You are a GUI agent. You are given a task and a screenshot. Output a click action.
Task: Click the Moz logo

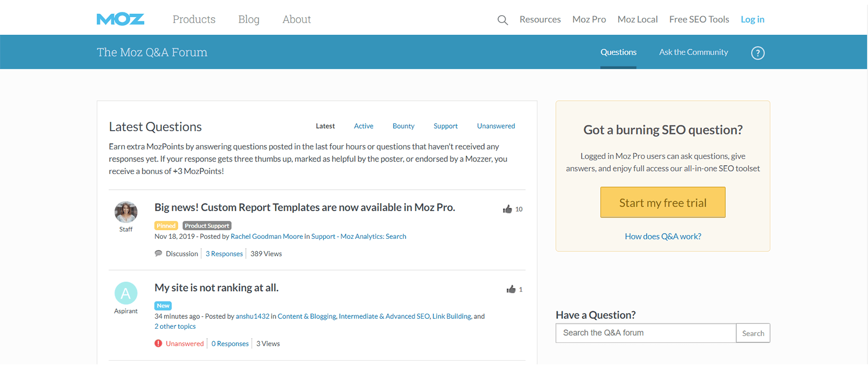point(120,19)
